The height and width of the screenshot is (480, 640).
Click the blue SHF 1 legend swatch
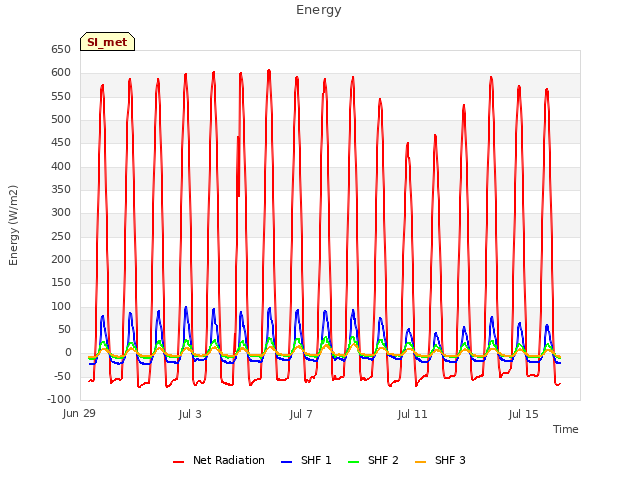click(287, 462)
